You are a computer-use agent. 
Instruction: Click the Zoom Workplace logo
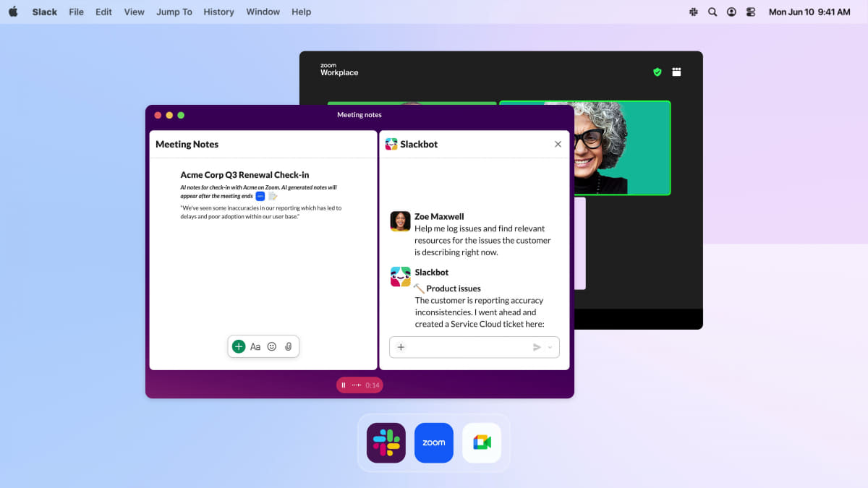tap(339, 69)
